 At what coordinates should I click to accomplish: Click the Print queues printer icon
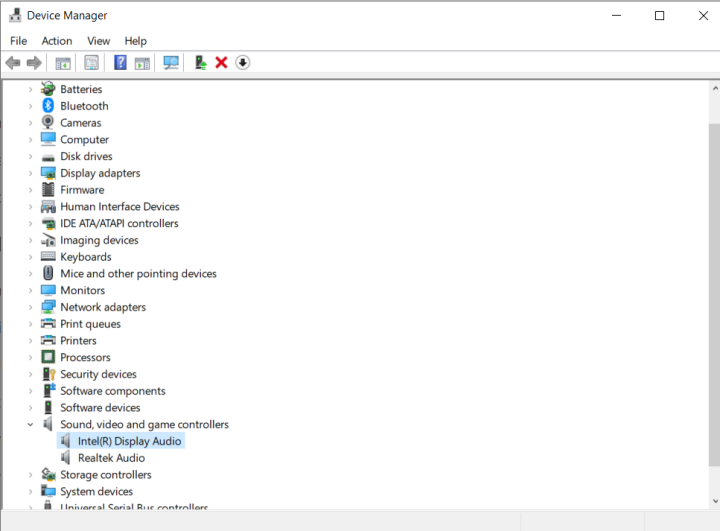tap(48, 323)
